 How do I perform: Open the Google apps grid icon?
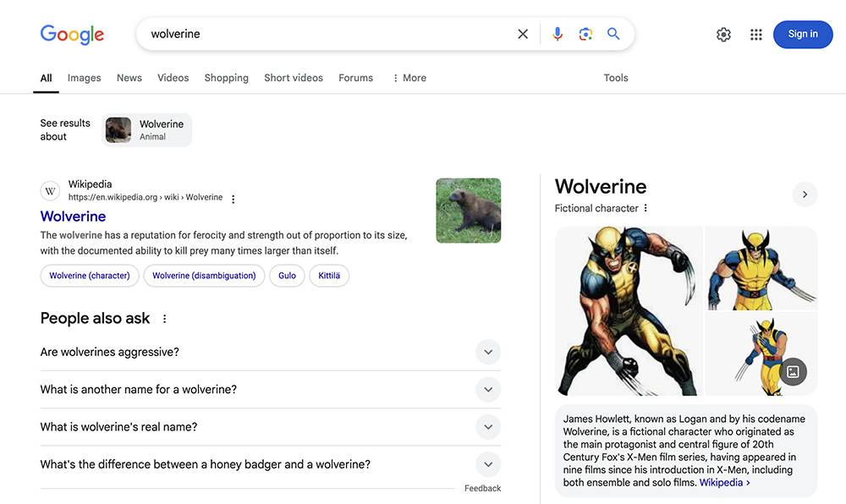[x=755, y=34]
